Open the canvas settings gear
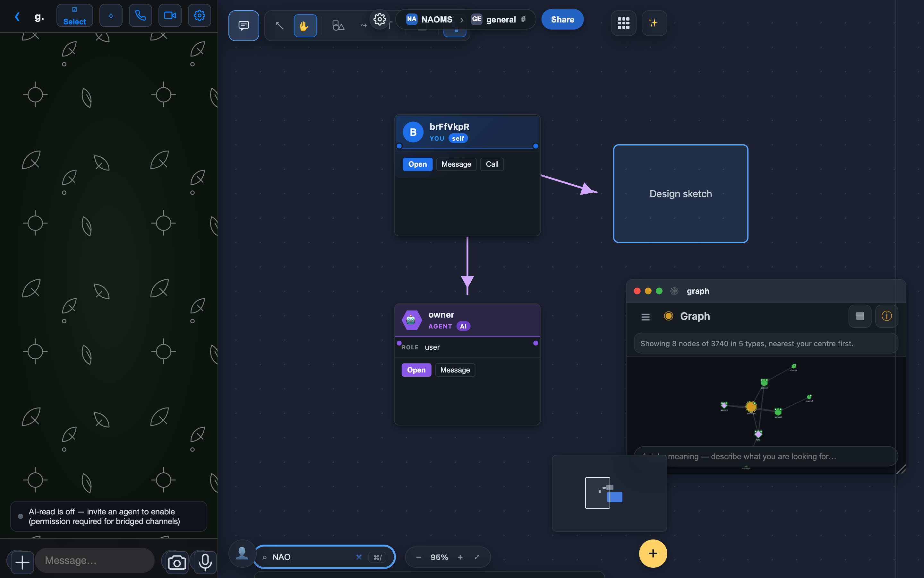 [x=380, y=19]
